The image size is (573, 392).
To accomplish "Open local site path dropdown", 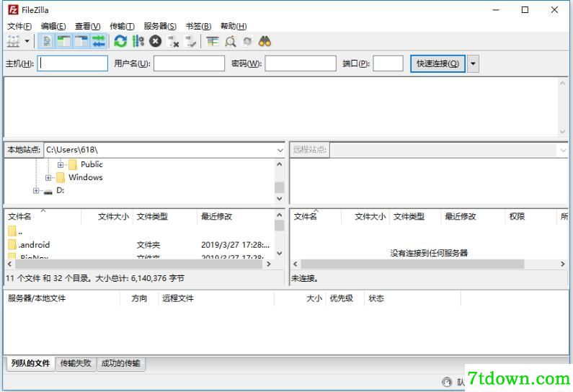I will (x=280, y=150).
